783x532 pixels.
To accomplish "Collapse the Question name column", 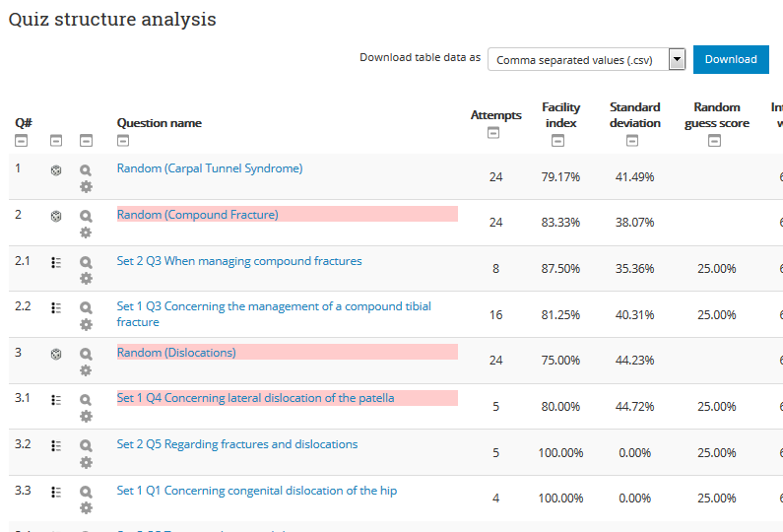I will (x=123, y=141).
